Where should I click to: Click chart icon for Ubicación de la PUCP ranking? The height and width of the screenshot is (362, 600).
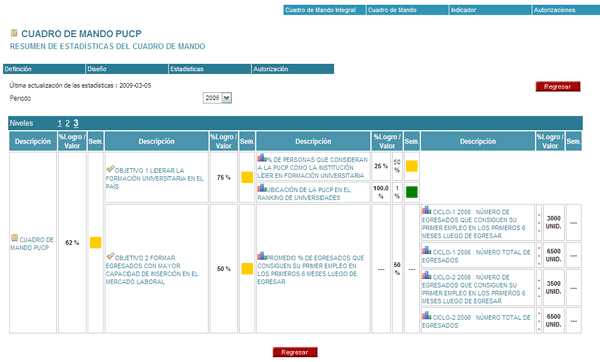(x=262, y=188)
